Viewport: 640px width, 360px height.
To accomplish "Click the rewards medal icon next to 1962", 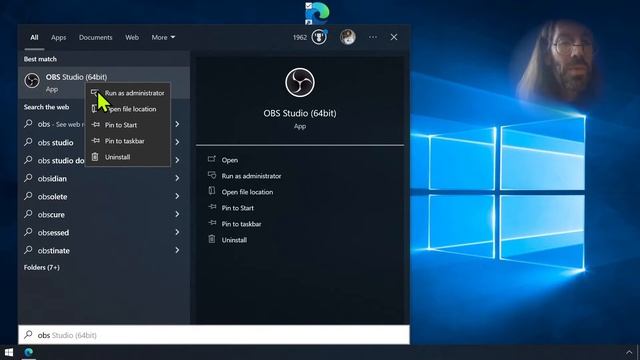I will coord(319,37).
